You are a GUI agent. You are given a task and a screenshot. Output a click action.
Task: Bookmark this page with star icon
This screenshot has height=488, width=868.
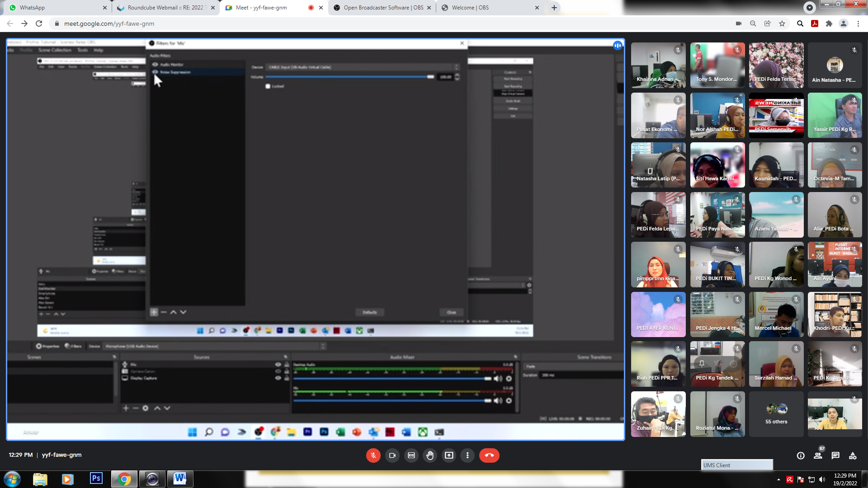pyautogui.click(x=782, y=23)
